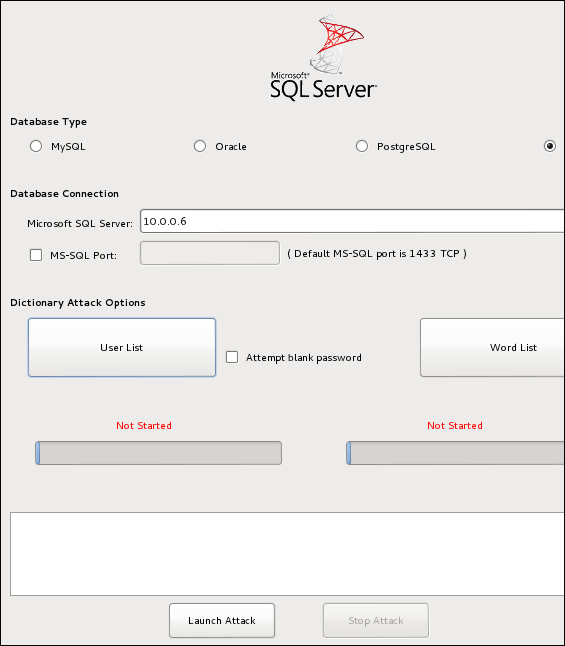
Task: Click the disabled Stop Attack button
Action: pyautogui.click(x=376, y=620)
